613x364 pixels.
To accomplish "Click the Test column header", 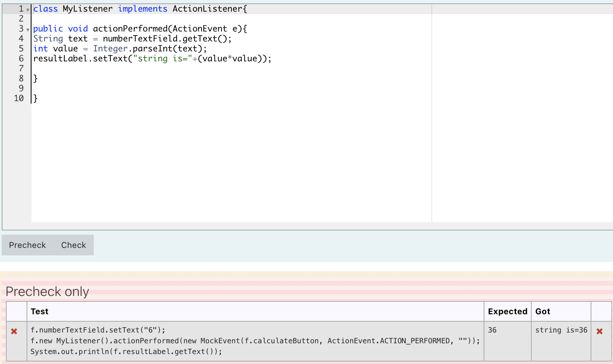I will tap(40, 311).
